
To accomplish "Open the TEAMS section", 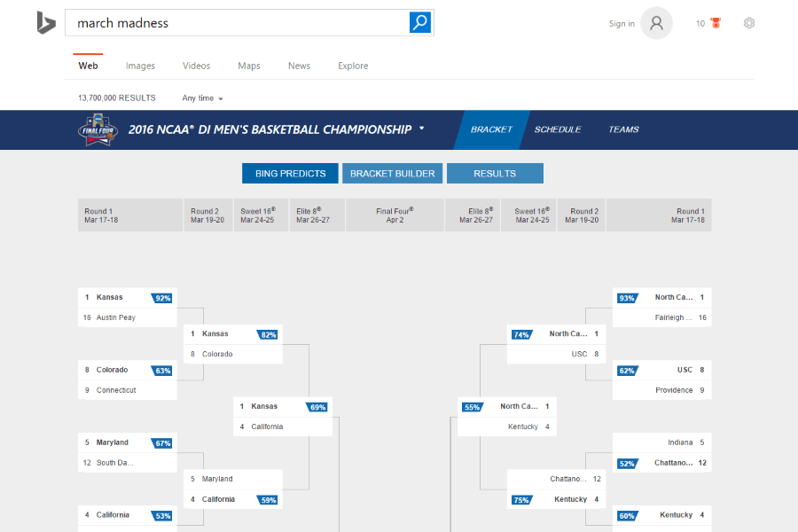I will [623, 129].
